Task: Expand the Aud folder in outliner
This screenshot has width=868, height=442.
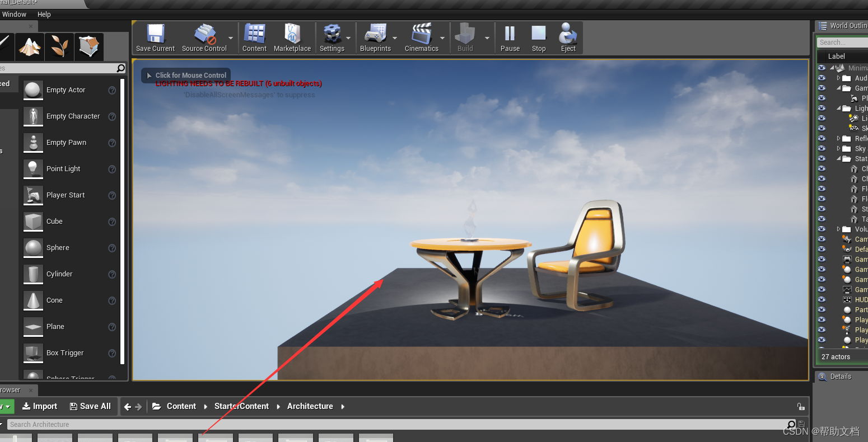Action: (x=838, y=78)
